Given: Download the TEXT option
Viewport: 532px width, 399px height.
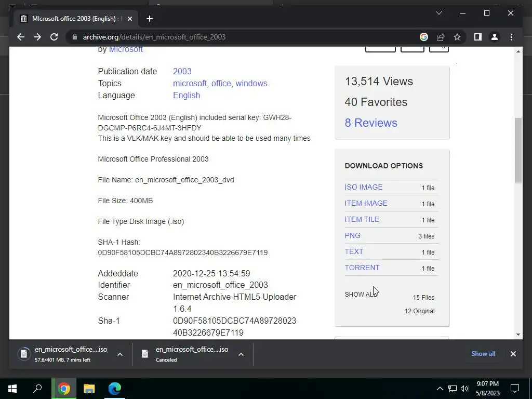Looking at the screenshot, I should click(354, 252).
